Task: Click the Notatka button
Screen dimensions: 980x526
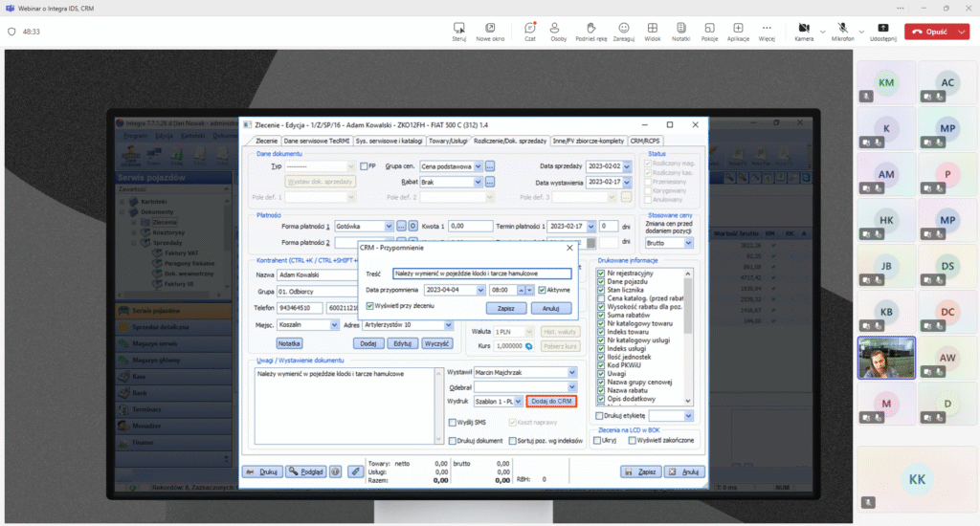Action: [289, 343]
